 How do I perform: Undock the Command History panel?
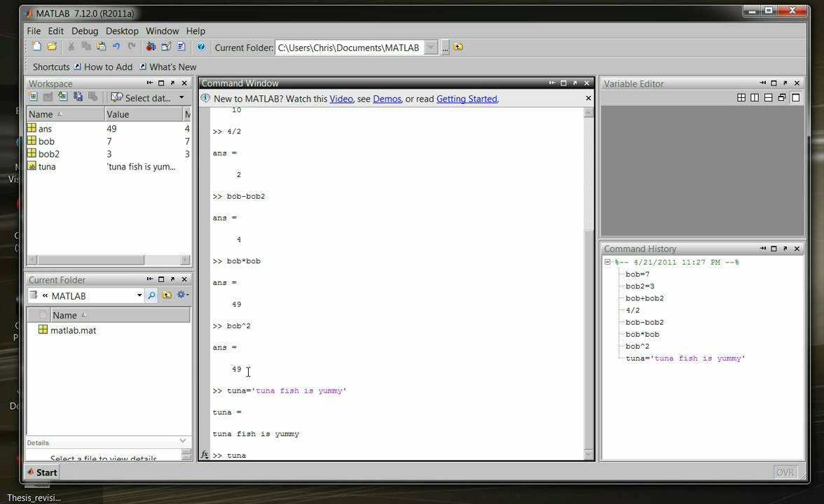pos(785,248)
